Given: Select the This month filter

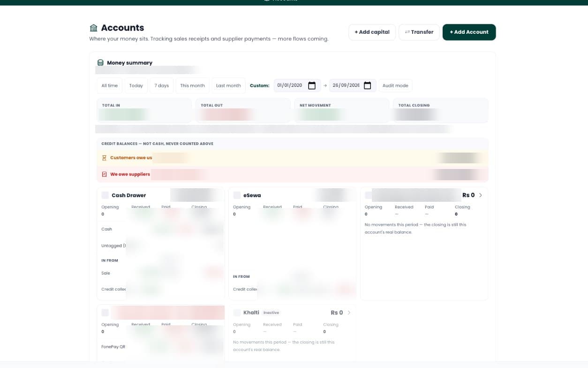Looking at the screenshot, I should click(193, 85).
